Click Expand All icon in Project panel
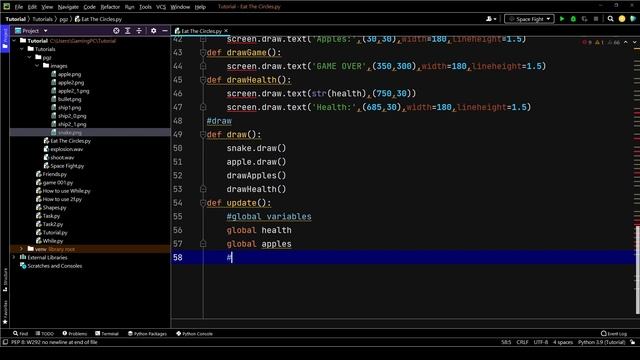 128,31
